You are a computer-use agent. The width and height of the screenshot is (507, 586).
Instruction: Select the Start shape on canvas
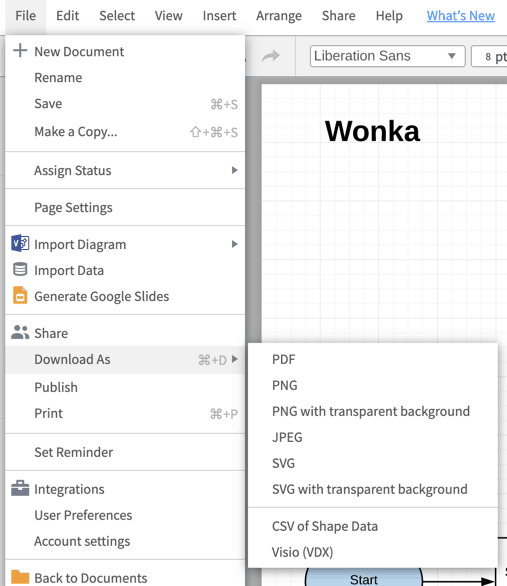pos(364,578)
